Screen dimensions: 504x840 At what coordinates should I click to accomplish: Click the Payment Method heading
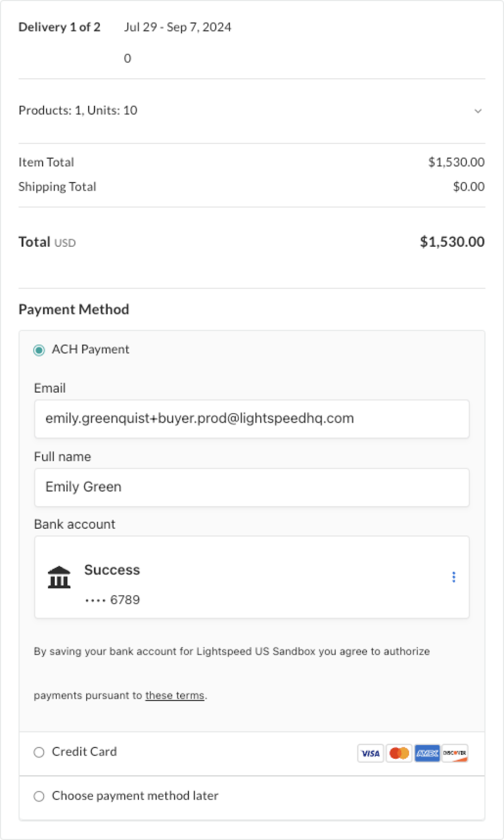(73, 309)
